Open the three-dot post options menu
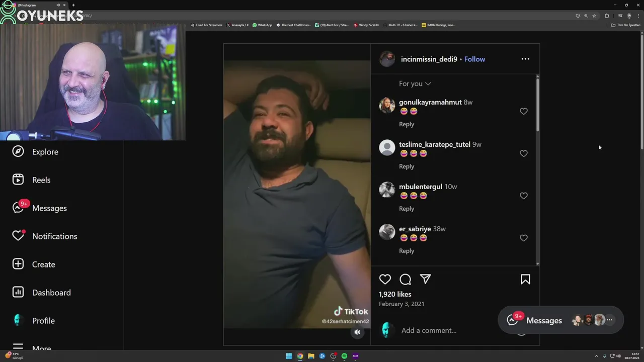The width and height of the screenshot is (644, 362). click(x=525, y=59)
